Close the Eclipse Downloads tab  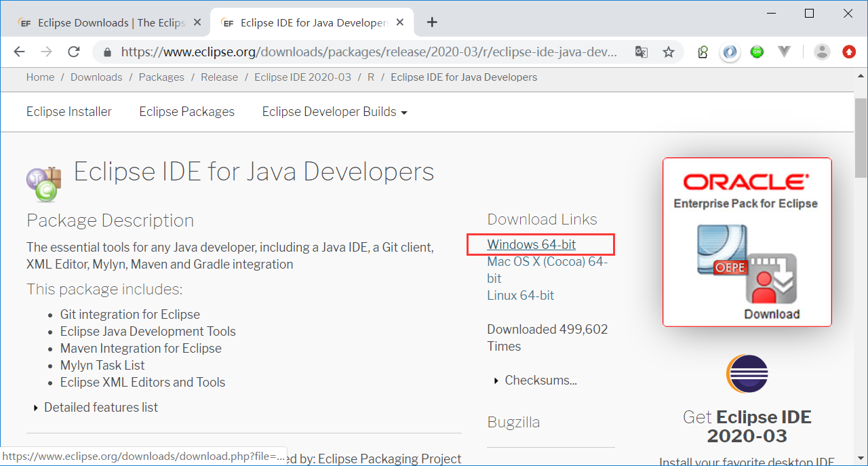click(x=197, y=22)
